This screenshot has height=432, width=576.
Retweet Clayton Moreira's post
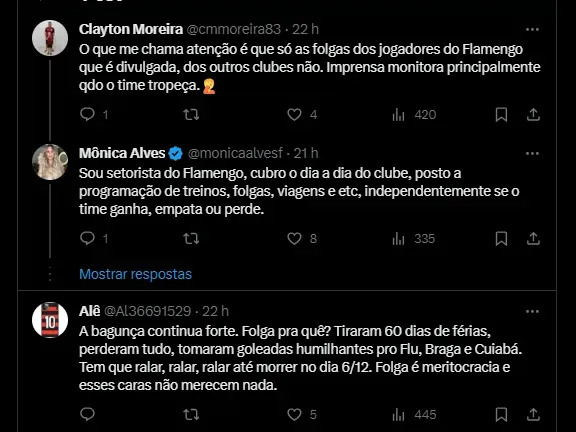click(x=191, y=115)
